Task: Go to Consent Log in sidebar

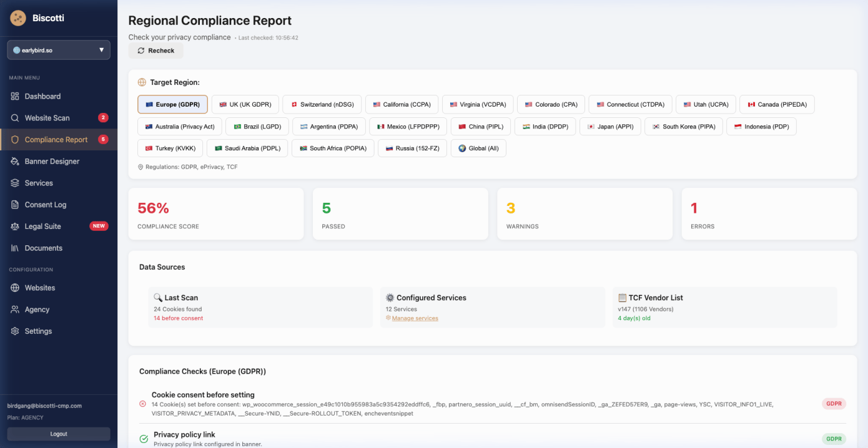Action: coord(45,205)
